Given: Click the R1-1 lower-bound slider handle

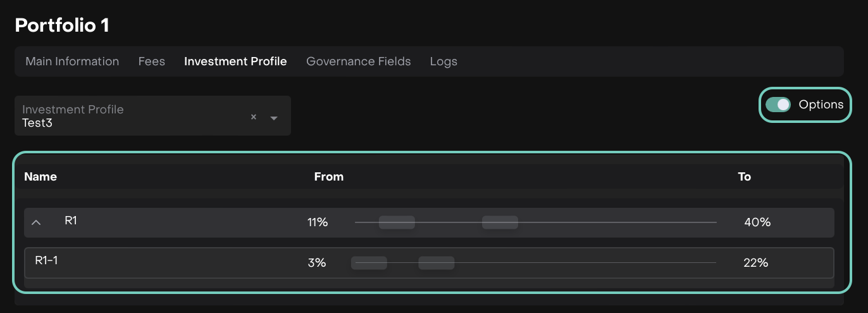Looking at the screenshot, I should tap(369, 263).
